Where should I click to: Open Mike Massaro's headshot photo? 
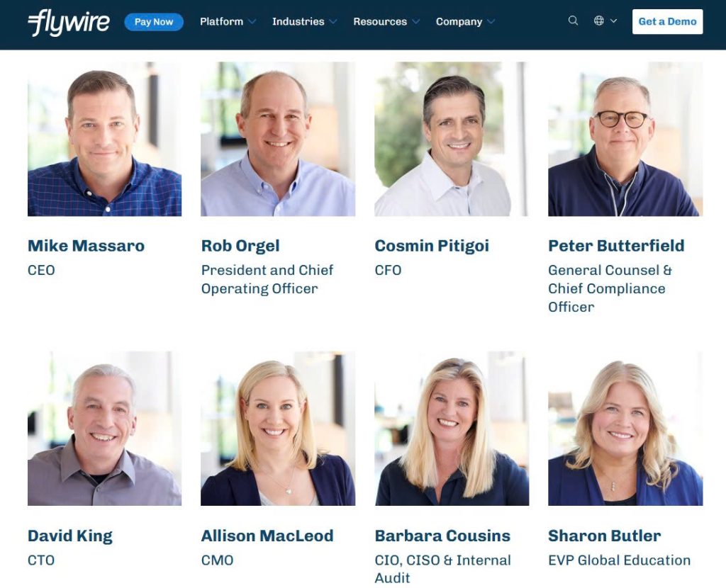tap(105, 139)
